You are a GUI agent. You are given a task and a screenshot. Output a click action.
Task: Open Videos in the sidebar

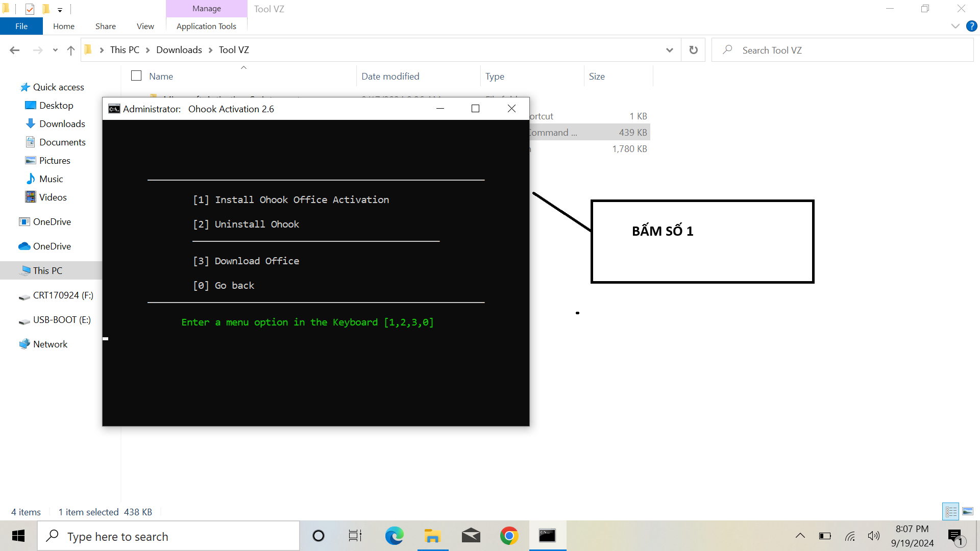pos(53,197)
